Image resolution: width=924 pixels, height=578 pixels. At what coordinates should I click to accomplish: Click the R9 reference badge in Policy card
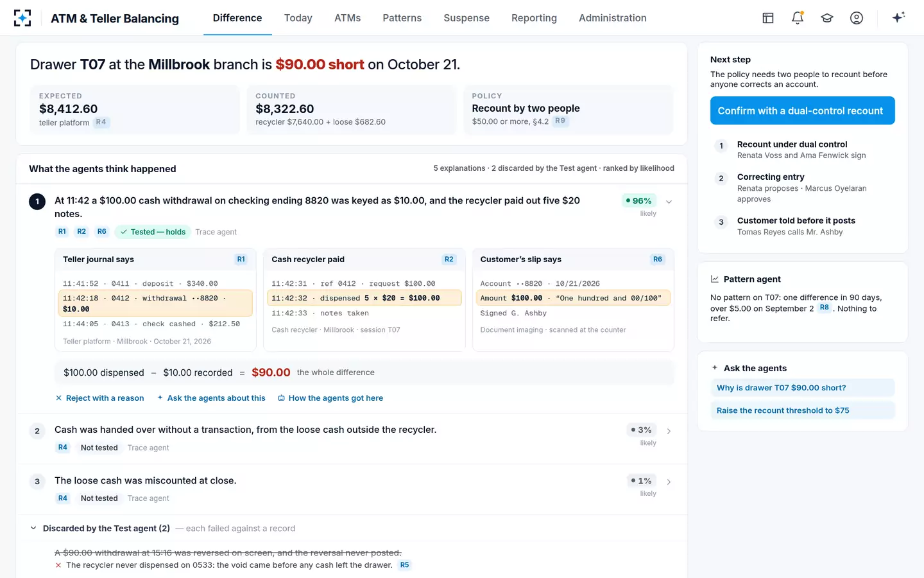[560, 121]
